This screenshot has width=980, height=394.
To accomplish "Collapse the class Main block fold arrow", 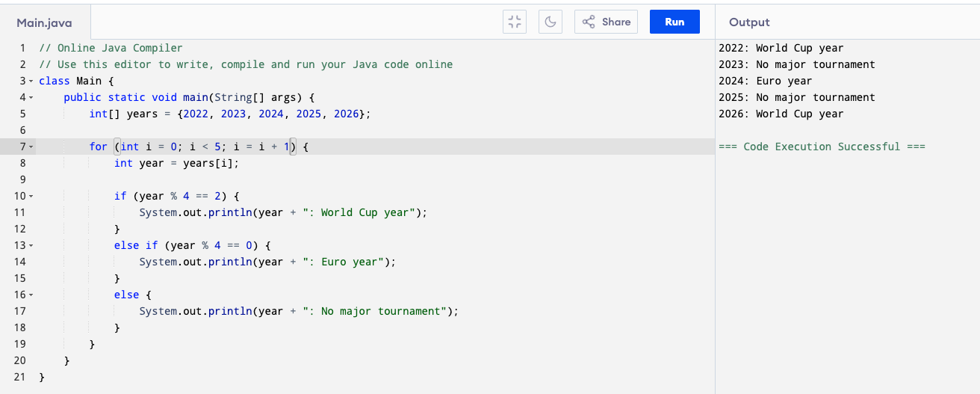I will (31, 81).
